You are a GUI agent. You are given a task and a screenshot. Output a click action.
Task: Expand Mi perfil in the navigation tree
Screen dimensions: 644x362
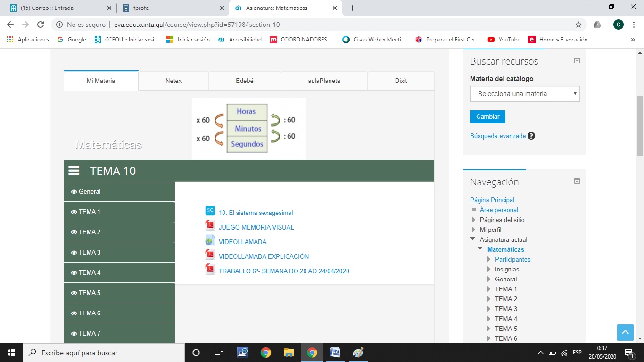point(474,230)
